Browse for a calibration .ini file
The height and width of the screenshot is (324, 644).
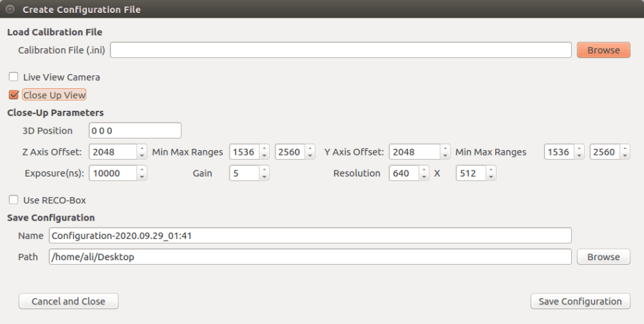click(603, 50)
